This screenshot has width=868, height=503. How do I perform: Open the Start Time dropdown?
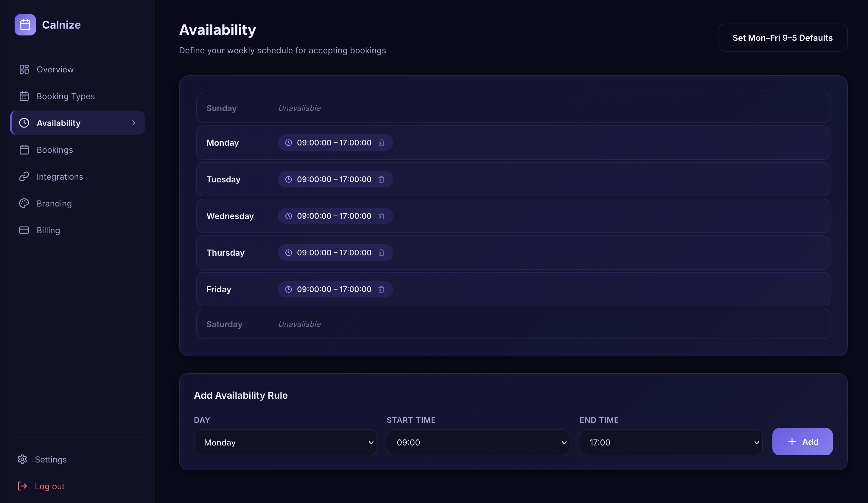(x=477, y=443)
